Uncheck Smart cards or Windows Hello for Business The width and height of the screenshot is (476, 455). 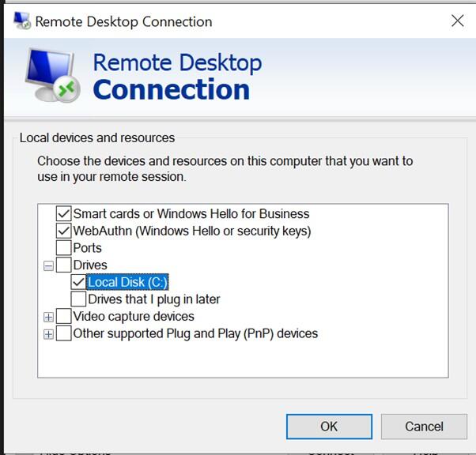pos(64,213)
